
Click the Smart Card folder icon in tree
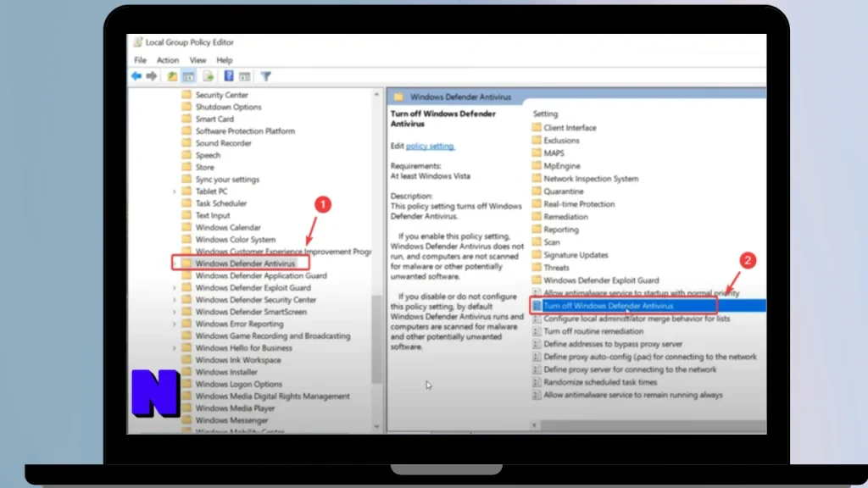(186, 119)
